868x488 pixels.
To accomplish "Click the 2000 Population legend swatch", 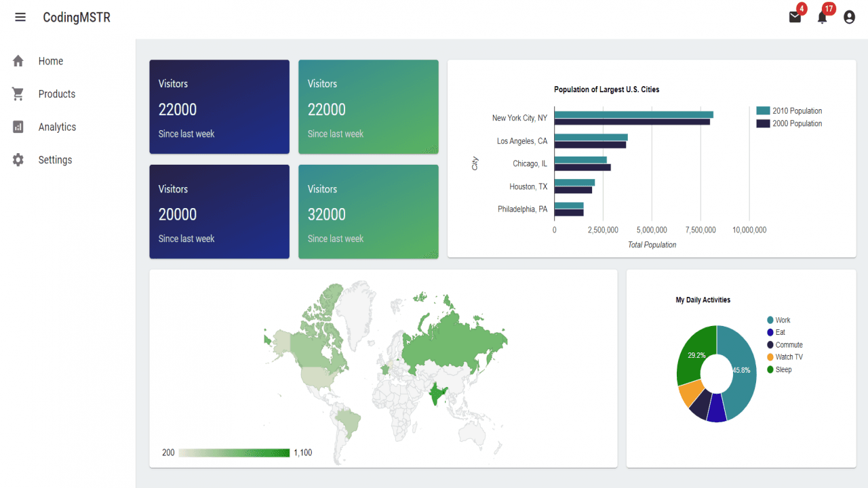I will point(763,123).
